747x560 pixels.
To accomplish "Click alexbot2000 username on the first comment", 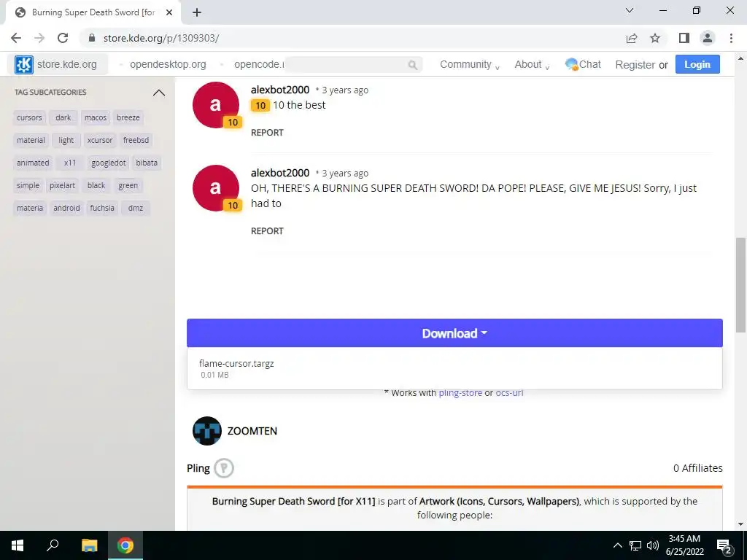I will pyautogui.click(x=280, y=90).
